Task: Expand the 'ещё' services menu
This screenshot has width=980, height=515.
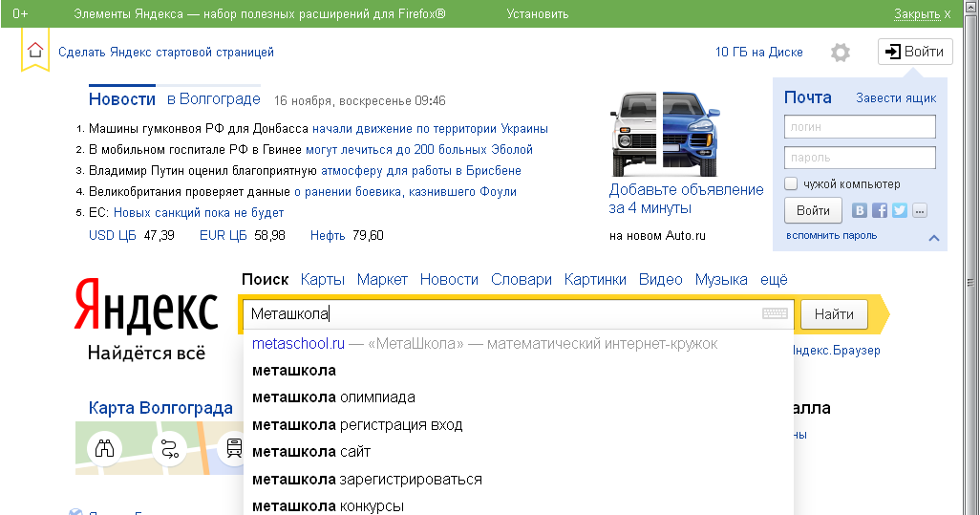Action: (x=774, y=279)
